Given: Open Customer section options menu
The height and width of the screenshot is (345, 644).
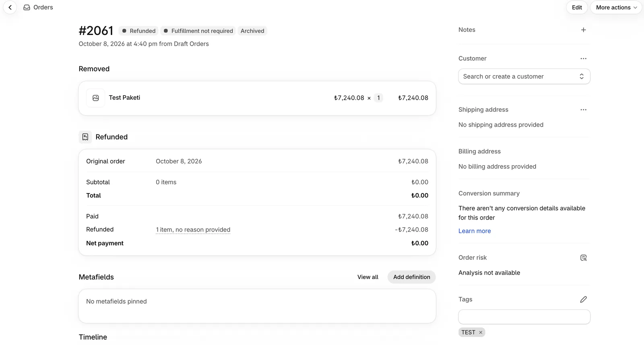Looking at the screenshot, I should point(583,59).
